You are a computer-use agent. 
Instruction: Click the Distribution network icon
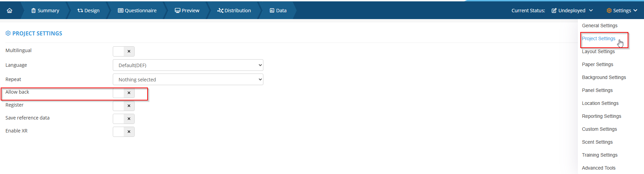click(x=220, y=11)
